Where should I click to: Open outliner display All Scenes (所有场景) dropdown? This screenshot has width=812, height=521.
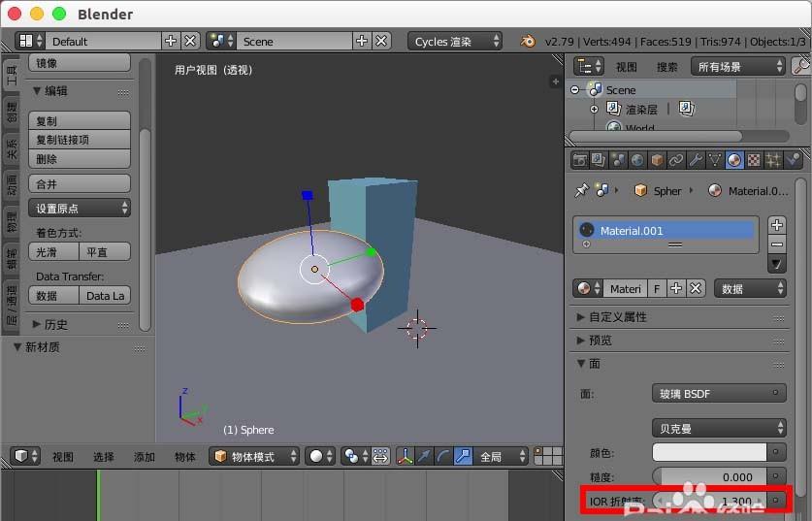(x=737, y=66)
